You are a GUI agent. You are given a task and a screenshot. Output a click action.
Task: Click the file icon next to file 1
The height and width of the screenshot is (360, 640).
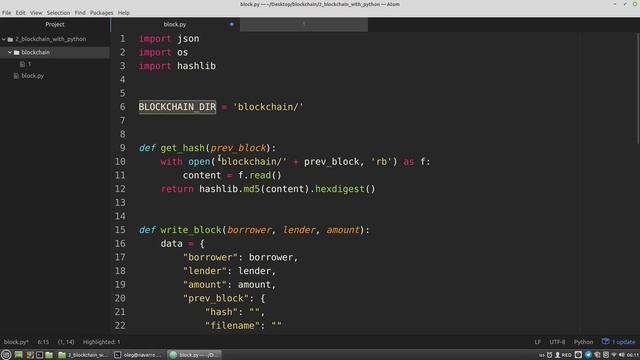click(22, 64)
